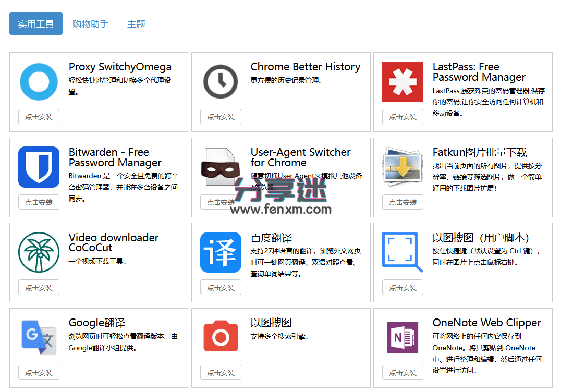561x392 pixels.
Task: Install Bitwarden via 点击安装 button
Action: tap(39, 202)
